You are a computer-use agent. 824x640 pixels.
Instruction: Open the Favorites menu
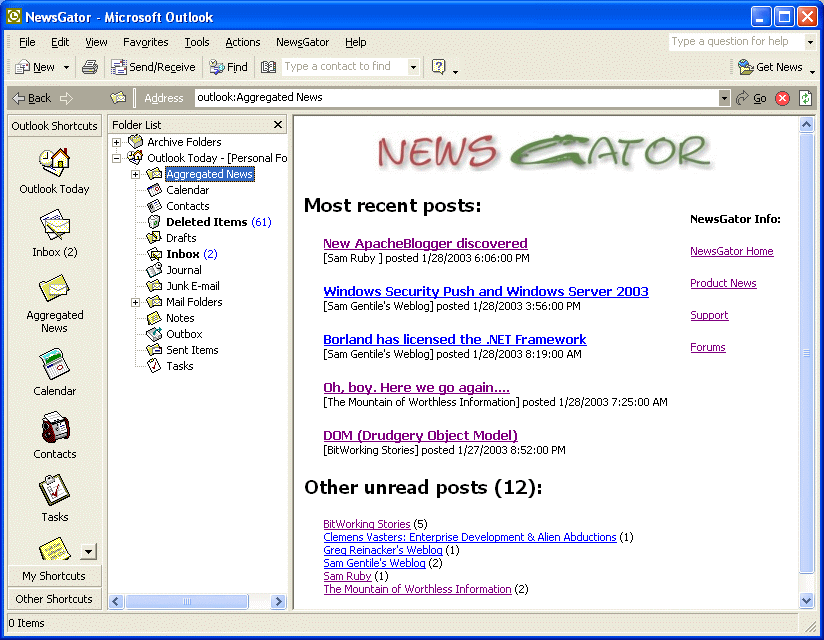click(x=146, y=42)
